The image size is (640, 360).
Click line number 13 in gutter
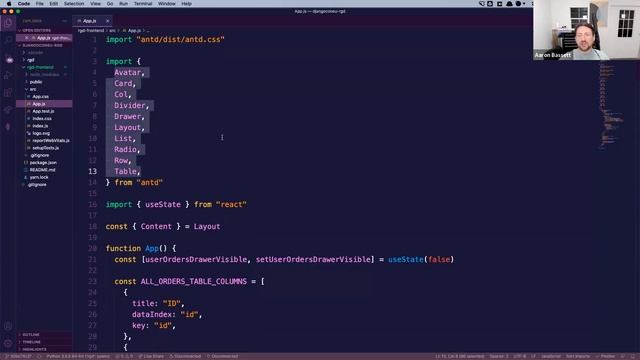click(x=93, y=171)
